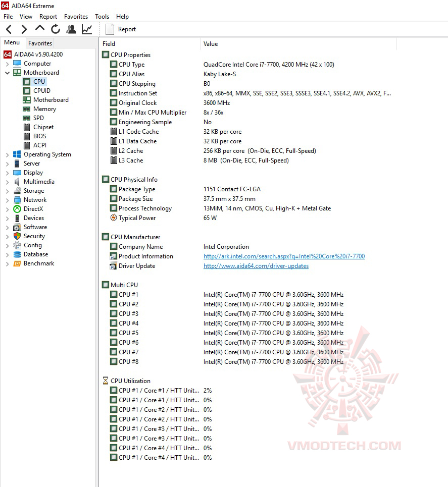
Task: Click the Database icon in tree
Action: pos(17,254)
